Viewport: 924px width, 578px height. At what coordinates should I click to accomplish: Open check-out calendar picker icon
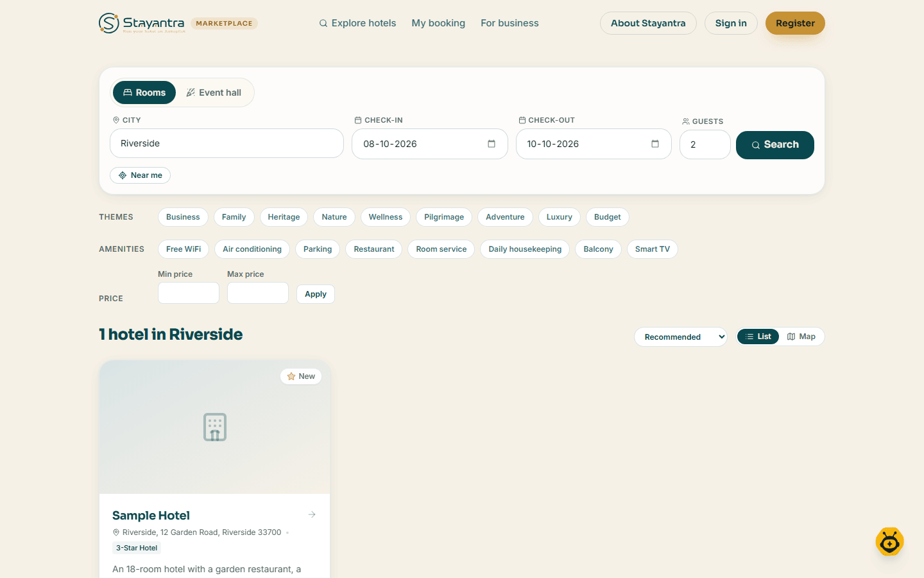pos(655,144)
